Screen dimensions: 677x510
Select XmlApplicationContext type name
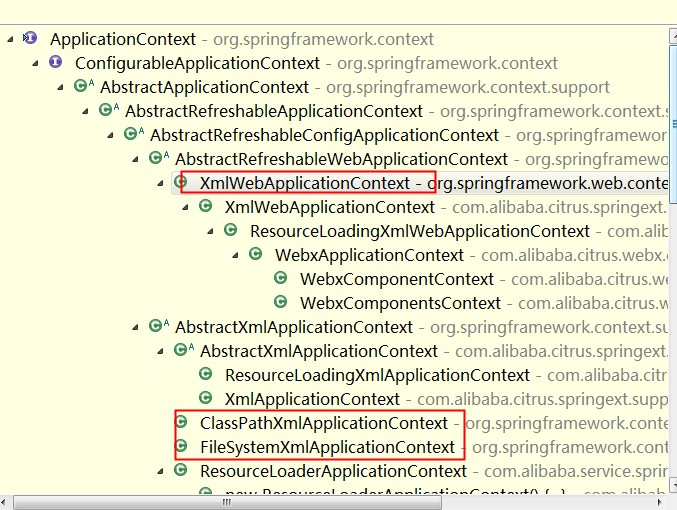coord(312,399)
